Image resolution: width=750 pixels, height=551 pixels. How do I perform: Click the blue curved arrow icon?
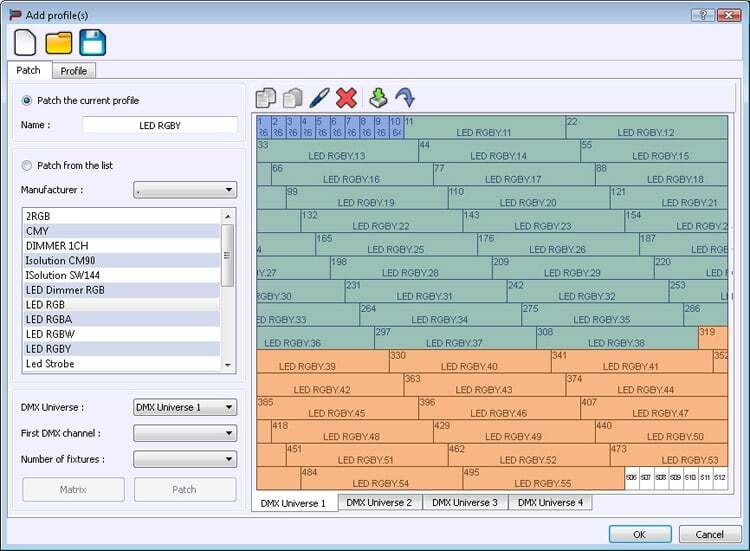click(405, 98)
